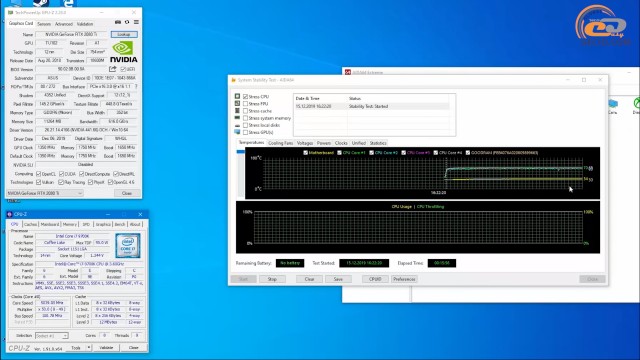640x360 pixels.
Task: Open Preferences in stability test
Action: (404, 279)
